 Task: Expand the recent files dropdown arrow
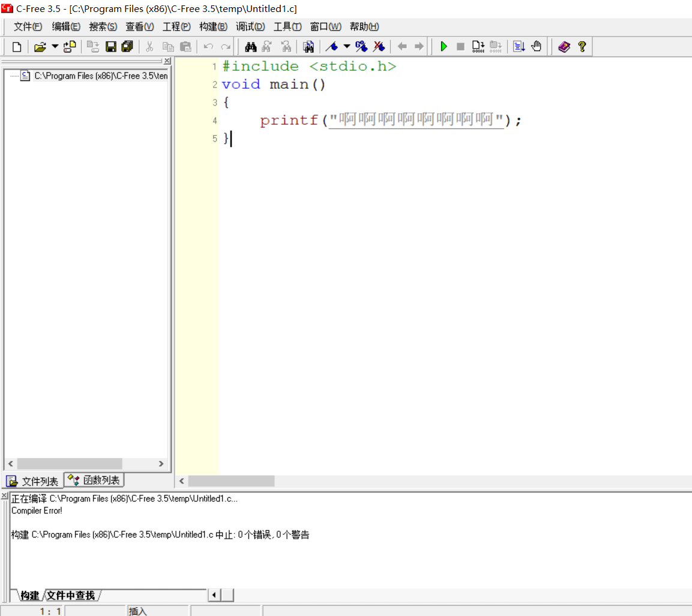tap(55, 46)
